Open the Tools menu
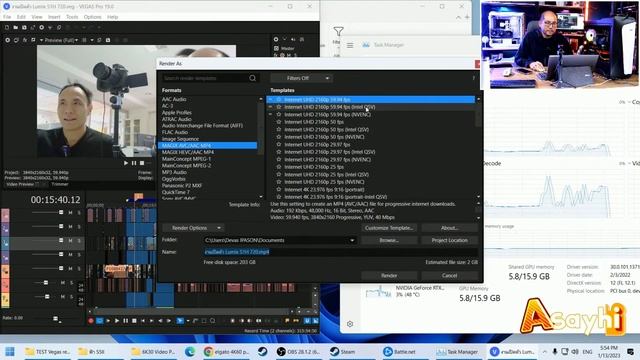The width and height of the screenshot is (640, 360). 72,17
